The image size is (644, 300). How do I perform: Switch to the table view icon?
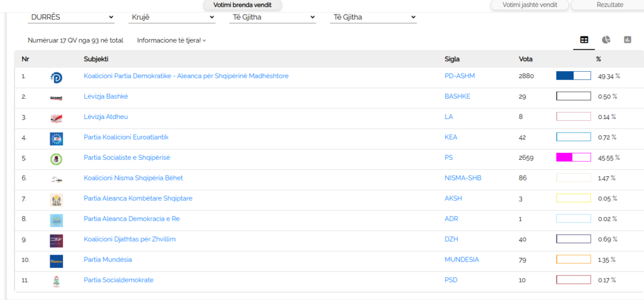(x=584, y=40)
